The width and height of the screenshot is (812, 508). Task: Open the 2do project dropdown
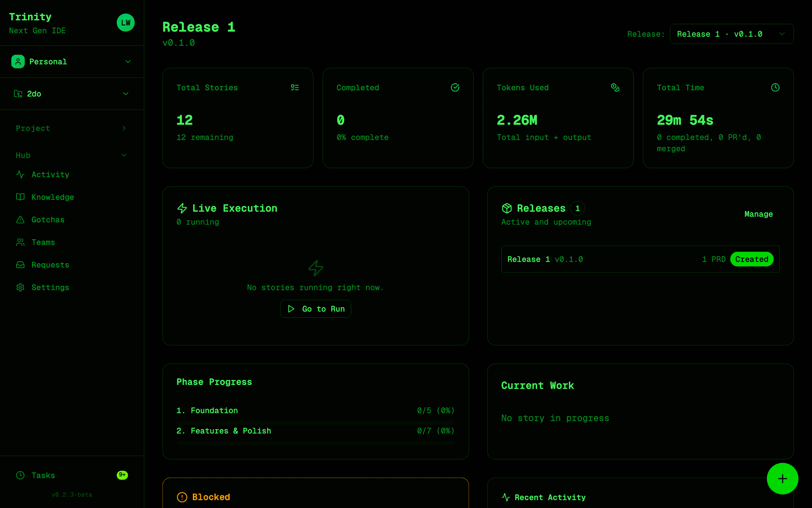pos(72,94)
